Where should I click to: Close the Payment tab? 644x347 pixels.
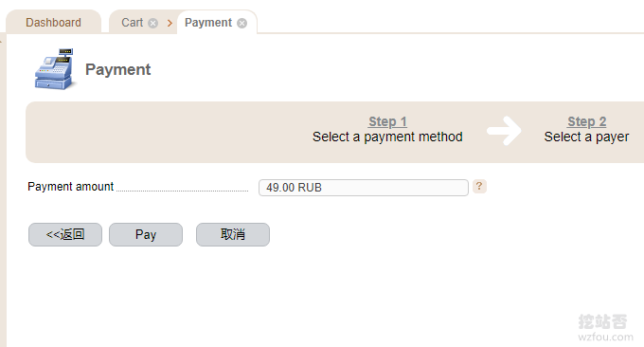point(241,23)
